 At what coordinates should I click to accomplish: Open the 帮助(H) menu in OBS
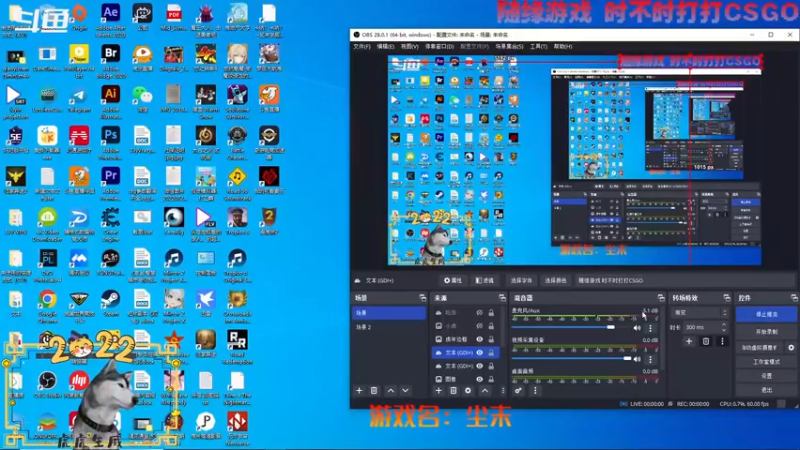tap(563, 46)
